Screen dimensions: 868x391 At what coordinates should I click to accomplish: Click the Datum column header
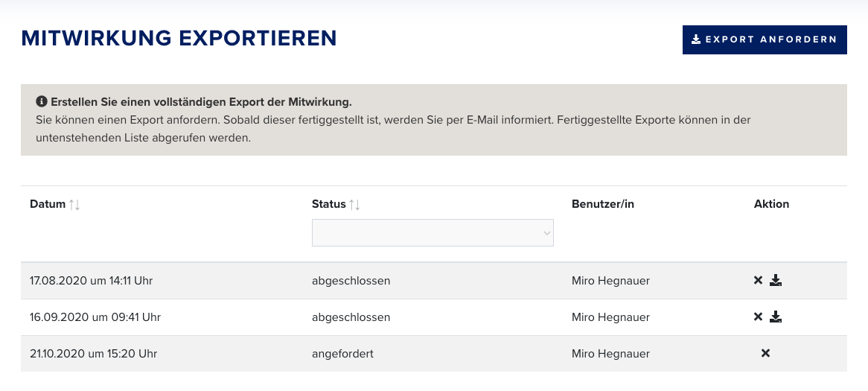click(x=48, y=204)
